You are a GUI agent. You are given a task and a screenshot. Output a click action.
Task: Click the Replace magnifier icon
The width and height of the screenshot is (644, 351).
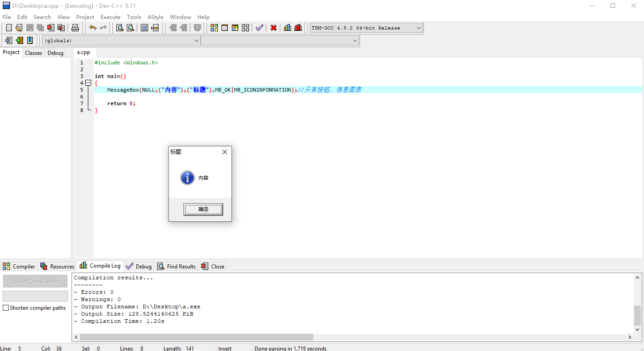130,28
